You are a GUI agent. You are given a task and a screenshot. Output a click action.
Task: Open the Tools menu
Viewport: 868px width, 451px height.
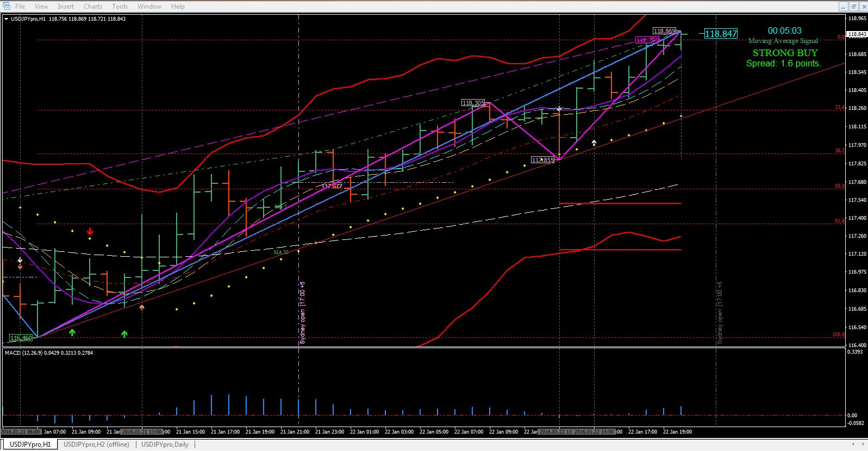tap(120, 7)
